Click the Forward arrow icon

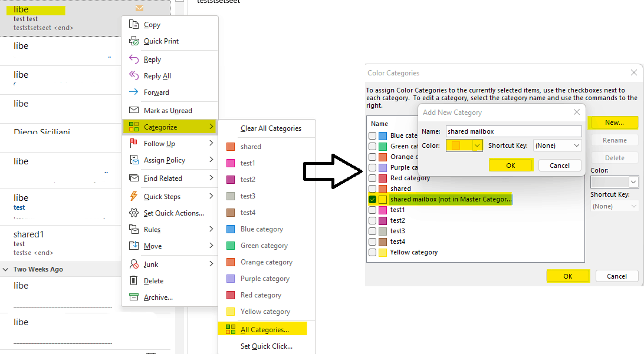(133, 92)
